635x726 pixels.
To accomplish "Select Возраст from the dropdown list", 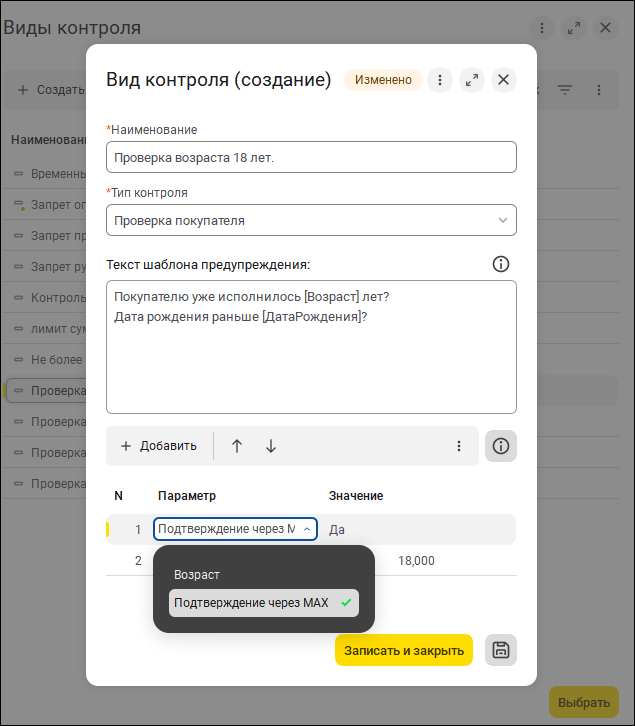I will [197, 575].
